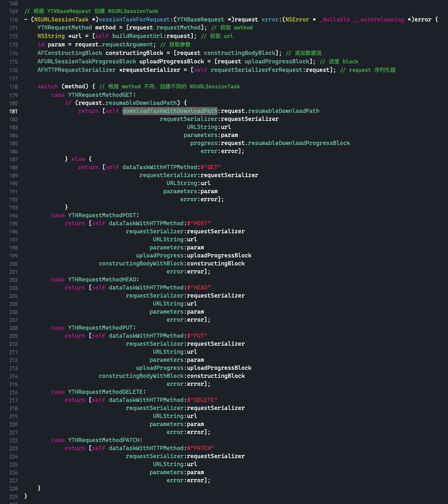Click highlighted downloadTaskWithDownloadPath method name
This screenshot has height=504, width=448.
tap(170, 111)
